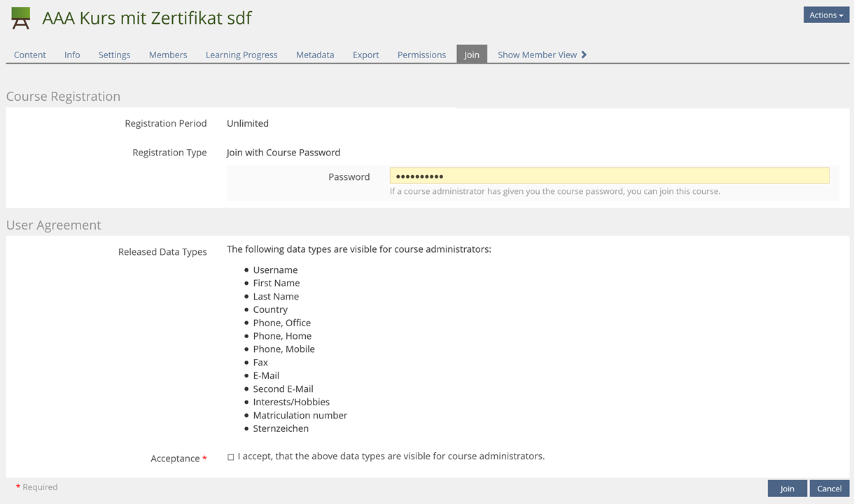Click the password hint text

pyautogui.click(x=554, y=191)
